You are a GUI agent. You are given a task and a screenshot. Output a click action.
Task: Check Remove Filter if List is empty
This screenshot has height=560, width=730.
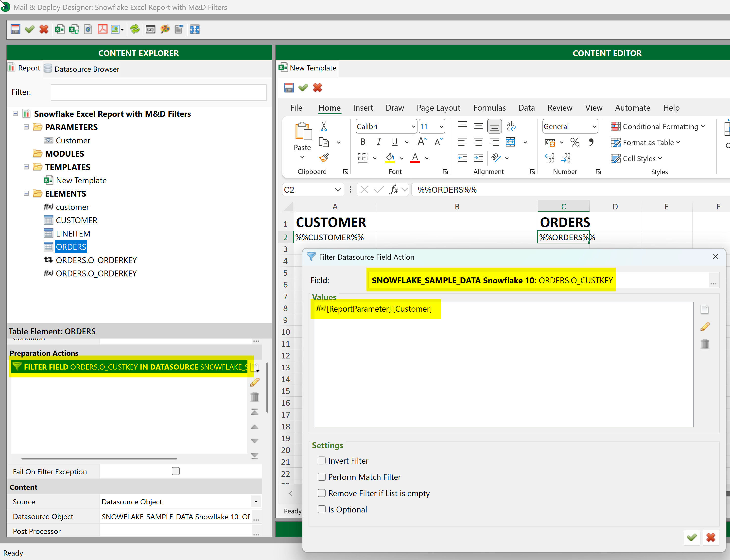point(321,493)
